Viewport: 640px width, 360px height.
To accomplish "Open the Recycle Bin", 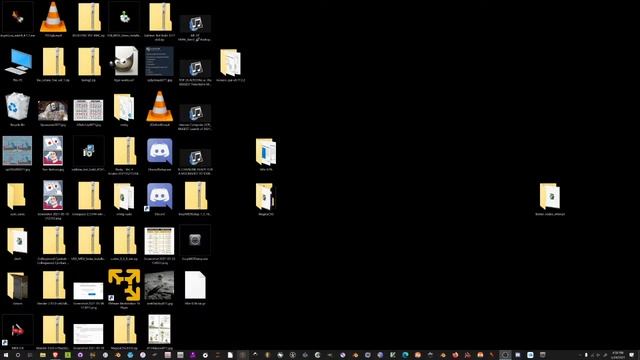I will (x=18, y=106).
